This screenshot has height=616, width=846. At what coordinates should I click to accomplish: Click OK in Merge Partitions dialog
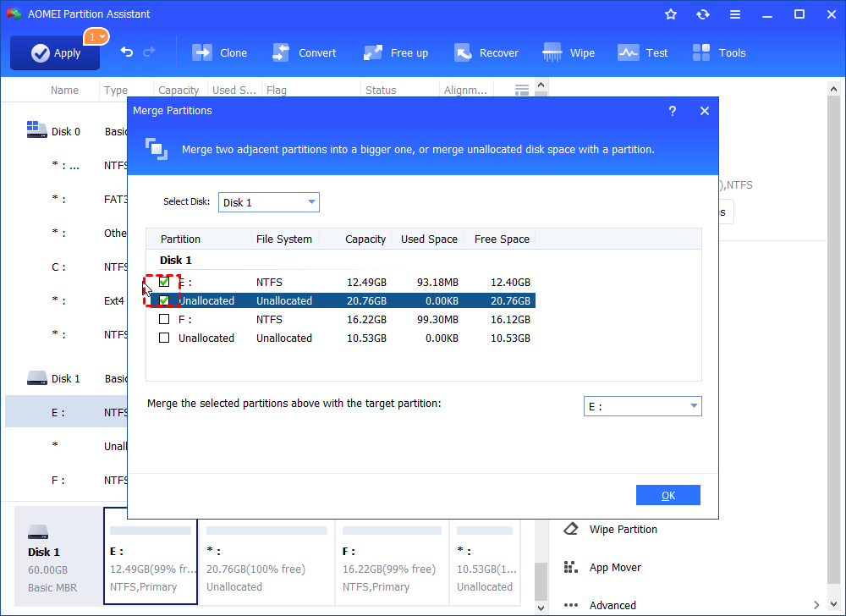[668, 495]
